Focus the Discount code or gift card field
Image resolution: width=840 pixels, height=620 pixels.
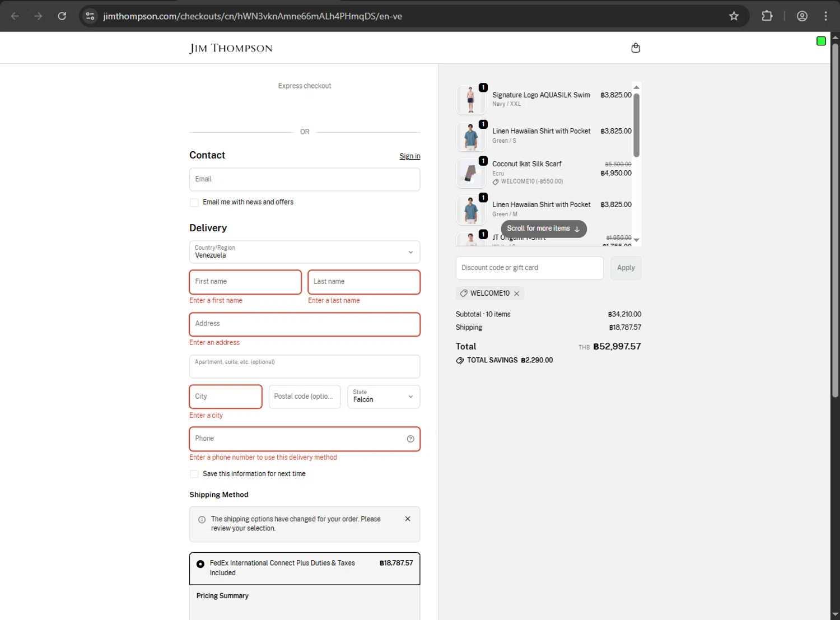(530, 268)
